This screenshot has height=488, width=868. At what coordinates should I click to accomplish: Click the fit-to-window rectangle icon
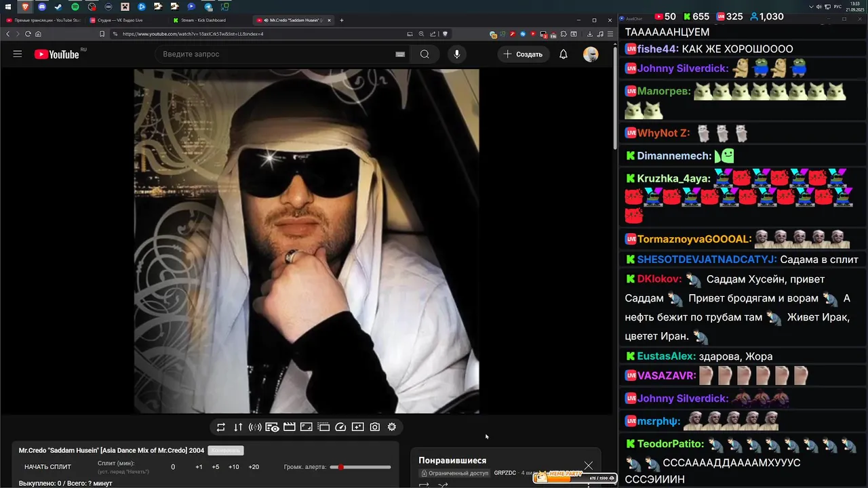point(307,427)
